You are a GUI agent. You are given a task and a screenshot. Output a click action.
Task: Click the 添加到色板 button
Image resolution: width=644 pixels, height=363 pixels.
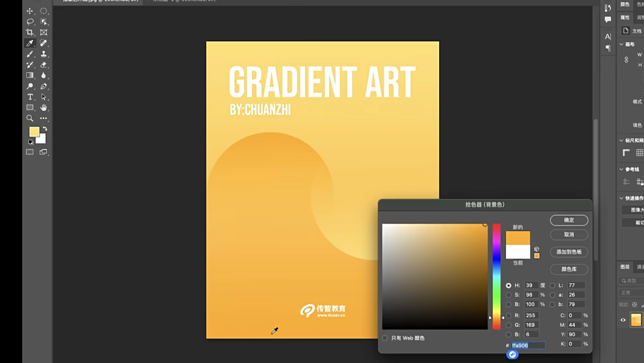click(569, 252)
